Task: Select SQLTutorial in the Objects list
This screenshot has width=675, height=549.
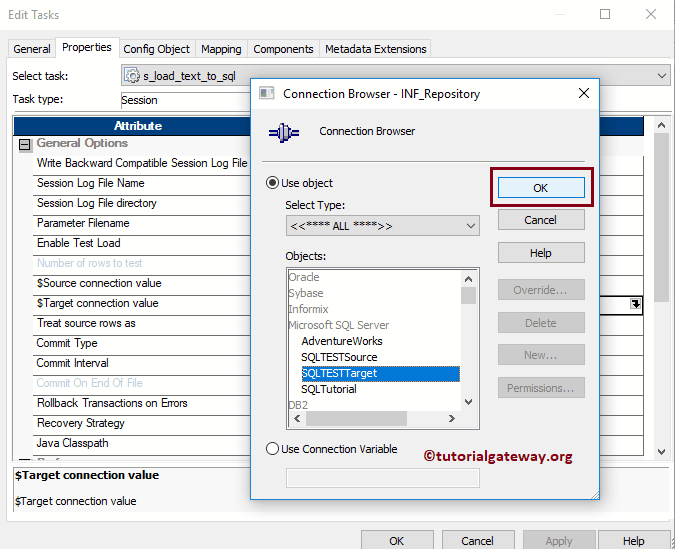Action: 329,389
